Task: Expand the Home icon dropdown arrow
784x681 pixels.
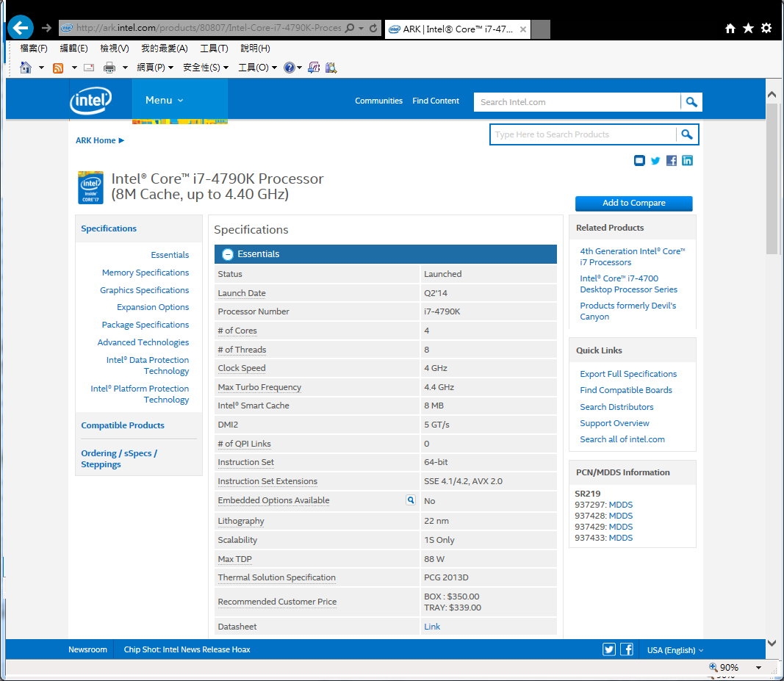Action: pyautogui.click(x=41, y=68)
